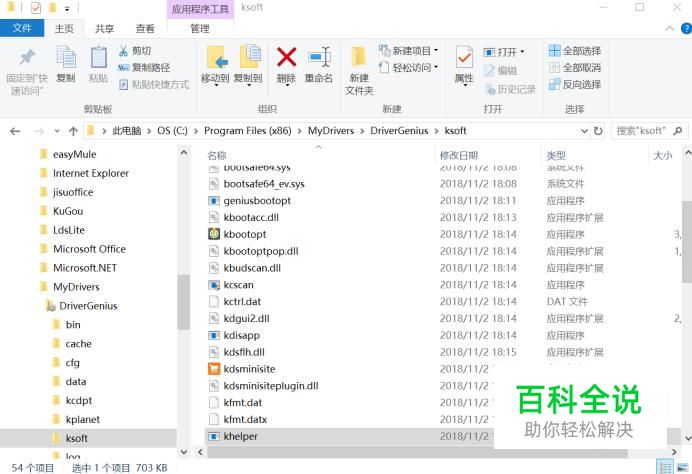
Task: Open the Move to (移动到) command
Action: click(215, 65)
